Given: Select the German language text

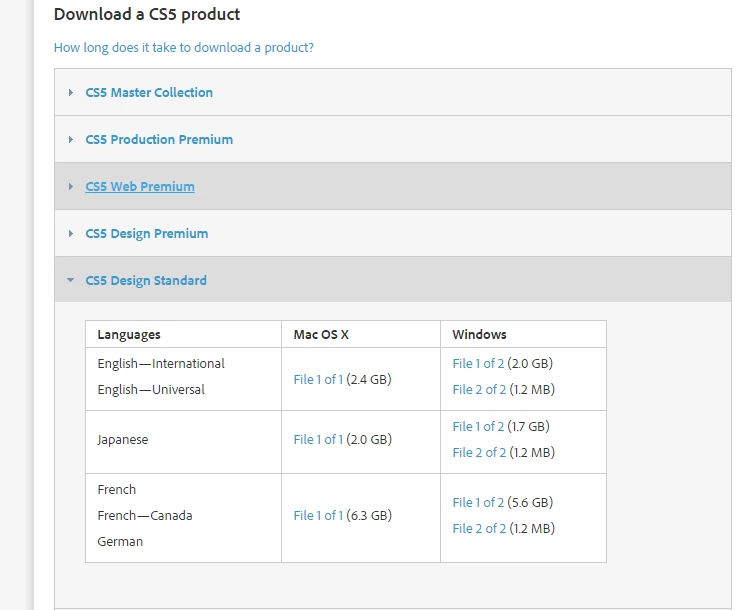Looking at the screenshot, I should 120,541.
